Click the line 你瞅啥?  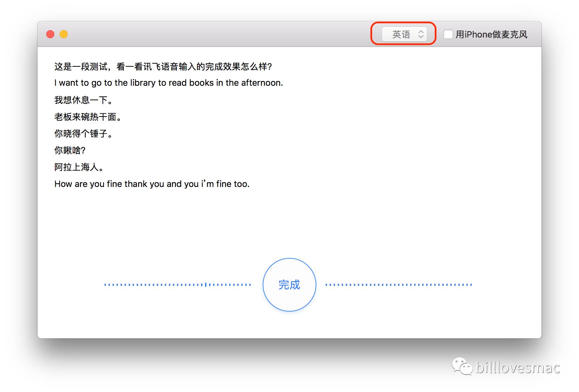click(70, 150)
